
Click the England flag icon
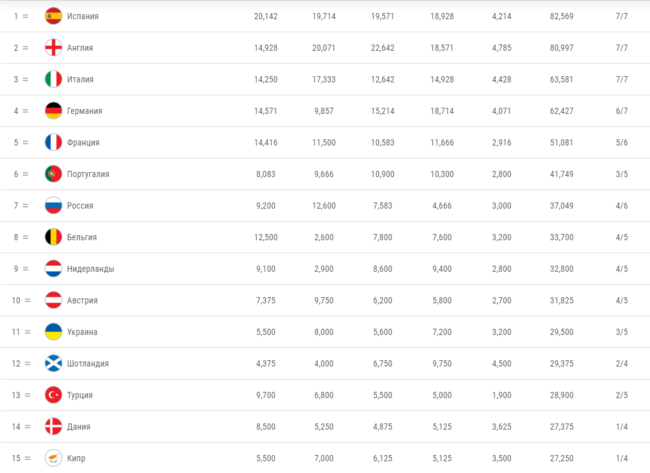click(53, 48)
